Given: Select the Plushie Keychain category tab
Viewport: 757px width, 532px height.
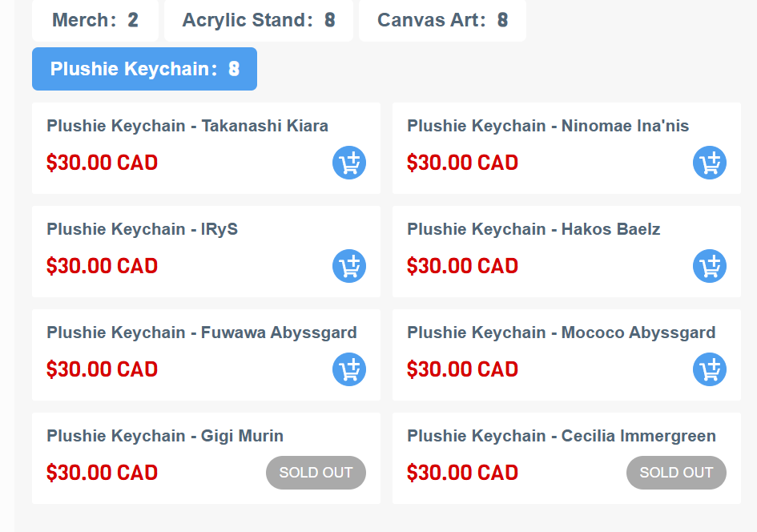Looking at the screenshot, I should 144,69.
